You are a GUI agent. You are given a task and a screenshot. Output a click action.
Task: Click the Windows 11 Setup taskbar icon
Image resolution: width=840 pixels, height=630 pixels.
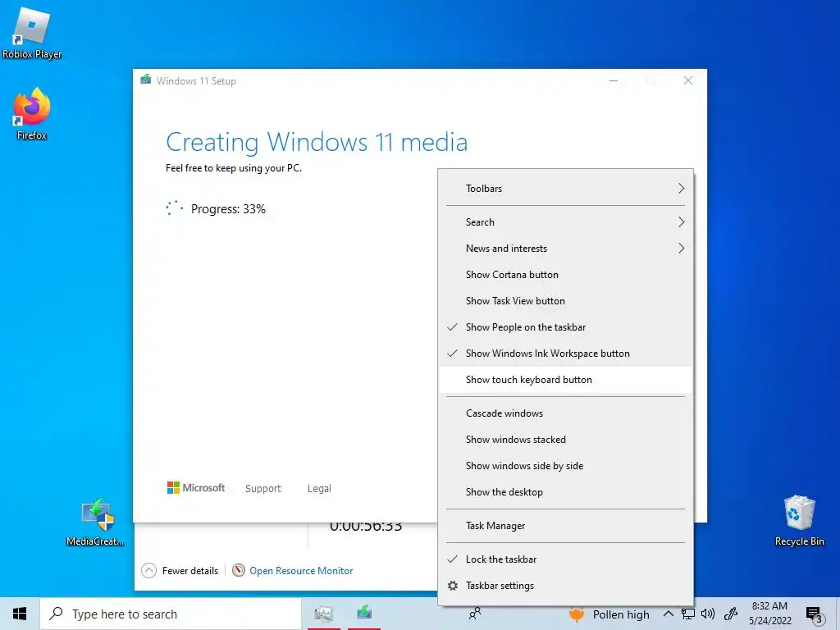(x=364, y=613)
